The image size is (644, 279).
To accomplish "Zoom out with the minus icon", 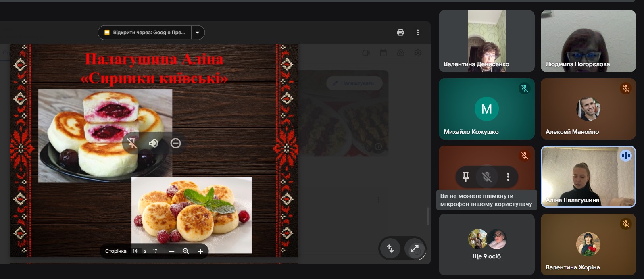I will point(172,251).
